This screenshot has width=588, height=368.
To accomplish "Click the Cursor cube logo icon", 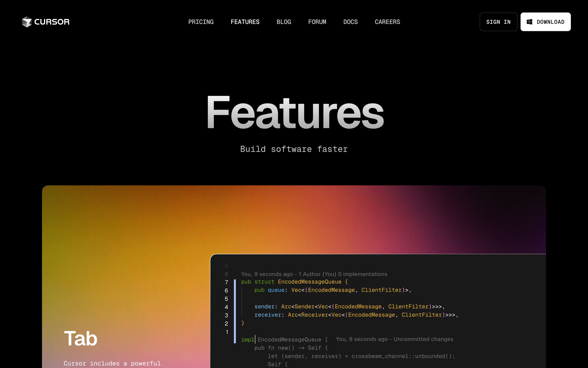I will click(27, 22).
